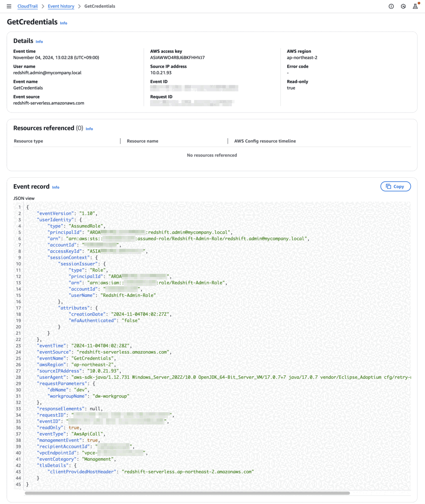Select JSON line number 45

19,484
